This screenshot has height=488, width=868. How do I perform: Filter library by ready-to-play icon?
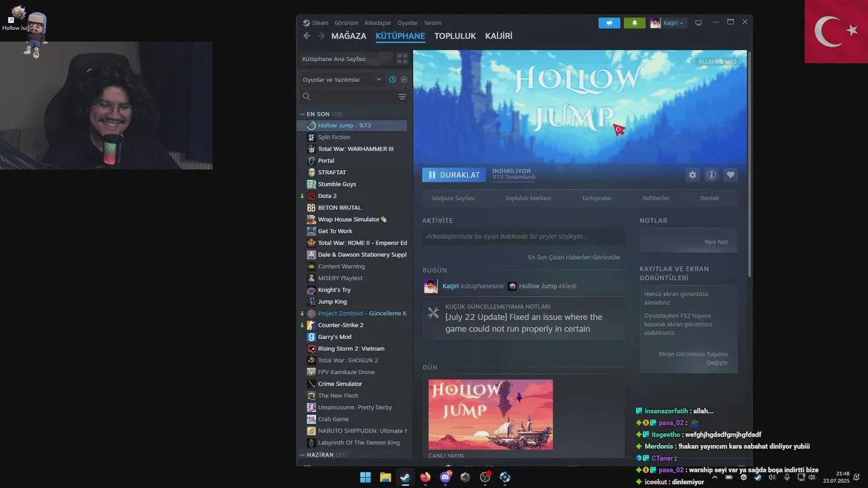click(404, 79)
